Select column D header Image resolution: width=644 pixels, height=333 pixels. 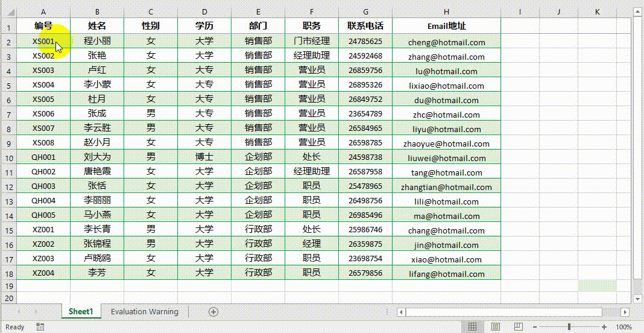pyautogui.click(x=204, y=12)
